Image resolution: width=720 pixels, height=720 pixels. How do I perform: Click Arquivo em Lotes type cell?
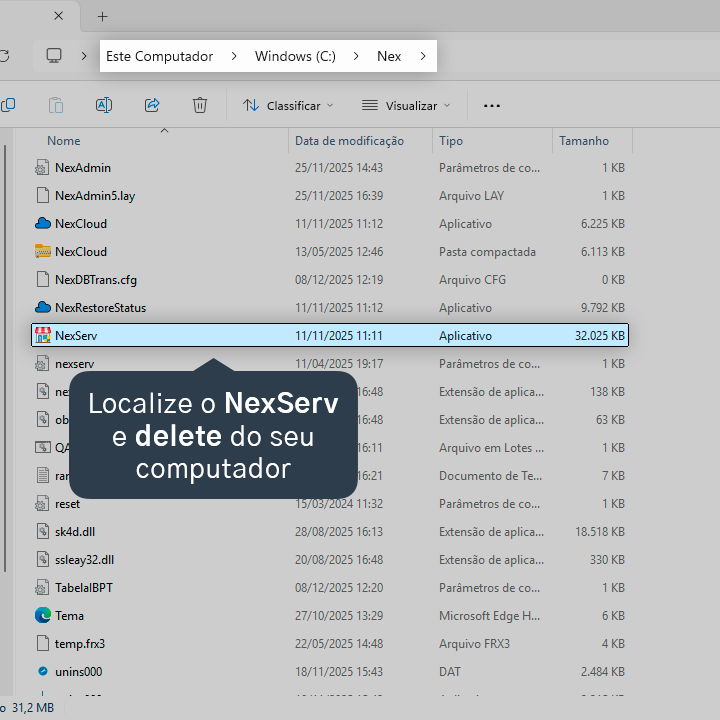tap(491, 448)
